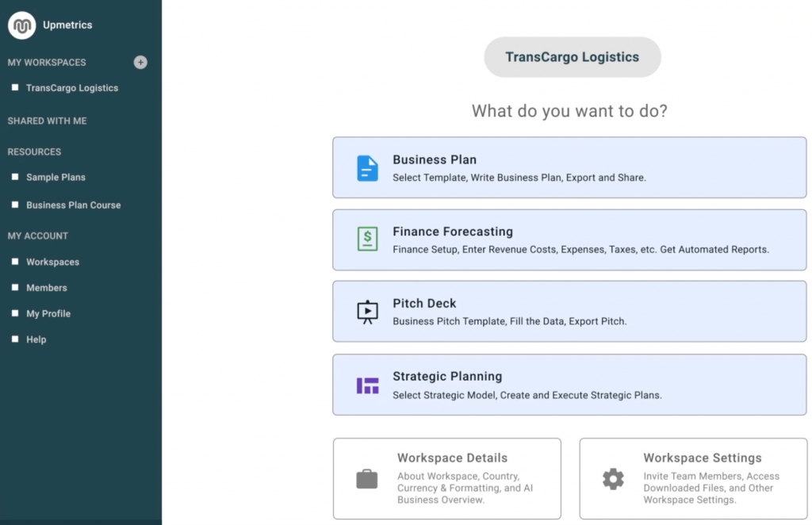The width and height of the screenshot is (812, 525).
Task: Click the purple Strategic Planning layout icon
Action: point(368,385)
